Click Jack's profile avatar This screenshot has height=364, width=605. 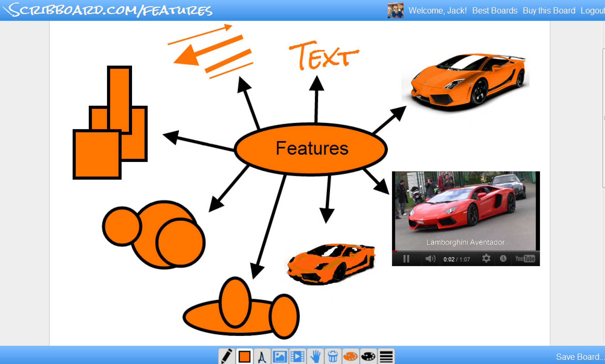pos(395,11)
